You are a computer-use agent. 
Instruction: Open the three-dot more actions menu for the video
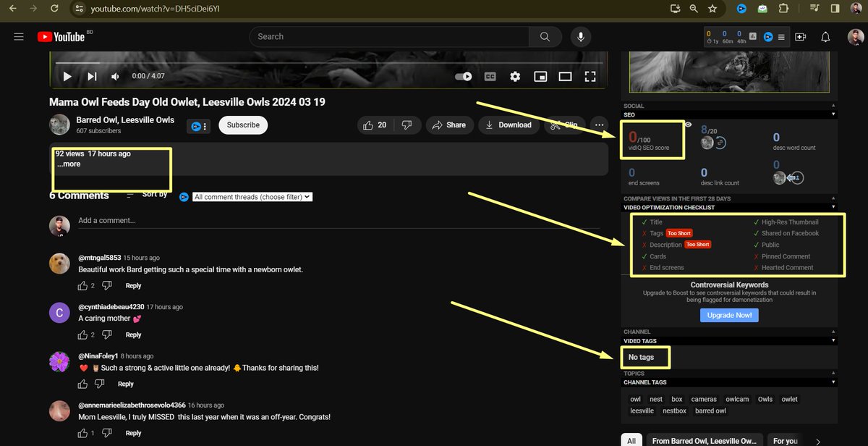coord(599,125)
